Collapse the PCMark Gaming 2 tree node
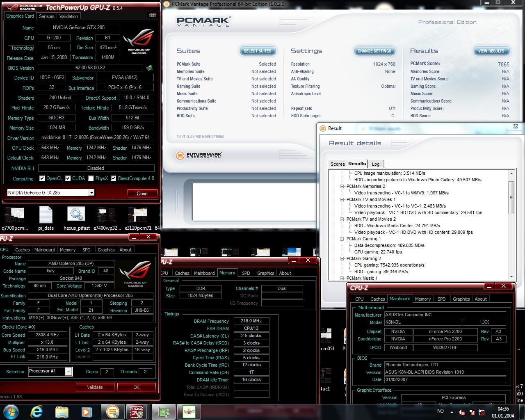Screen dimensions: 525x420 point(342,258)
